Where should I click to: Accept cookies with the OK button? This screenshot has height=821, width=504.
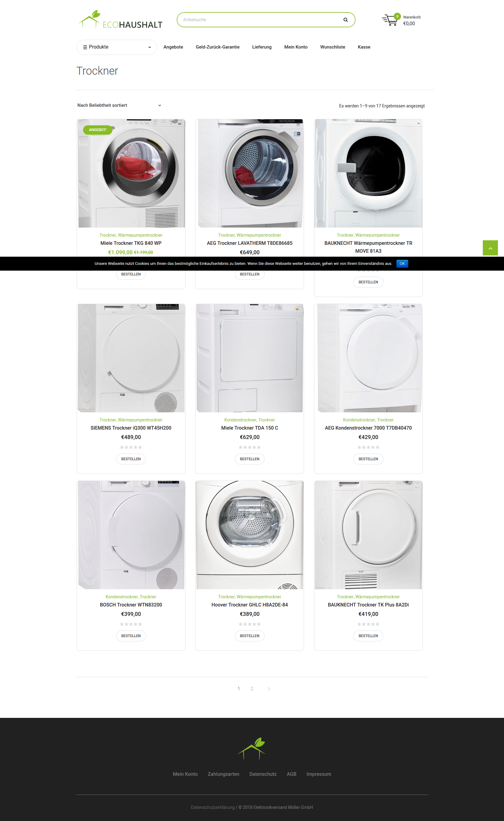tap(402, 264)
